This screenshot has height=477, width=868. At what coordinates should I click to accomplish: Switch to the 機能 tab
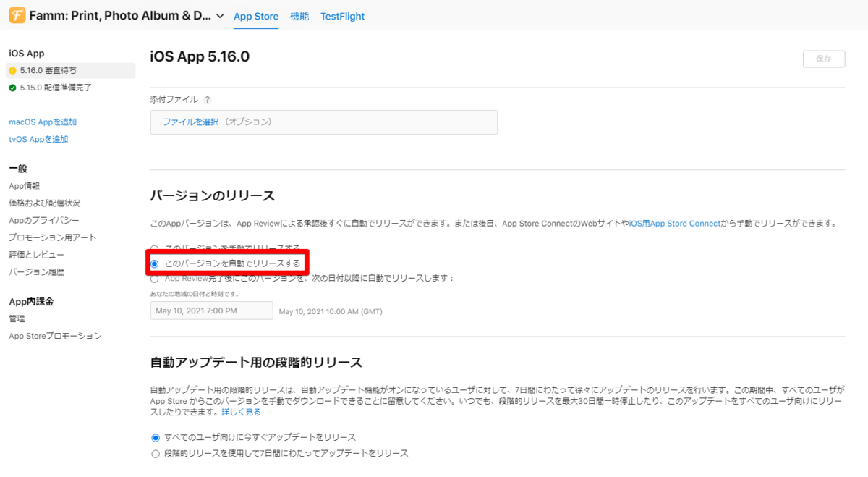(x=299, y=16)
